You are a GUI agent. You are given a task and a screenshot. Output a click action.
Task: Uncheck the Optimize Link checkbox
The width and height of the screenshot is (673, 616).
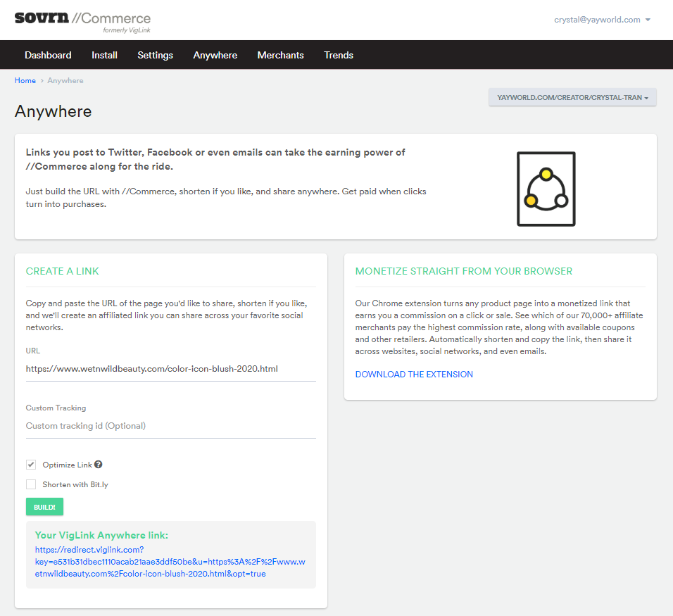tap(31, 465)
